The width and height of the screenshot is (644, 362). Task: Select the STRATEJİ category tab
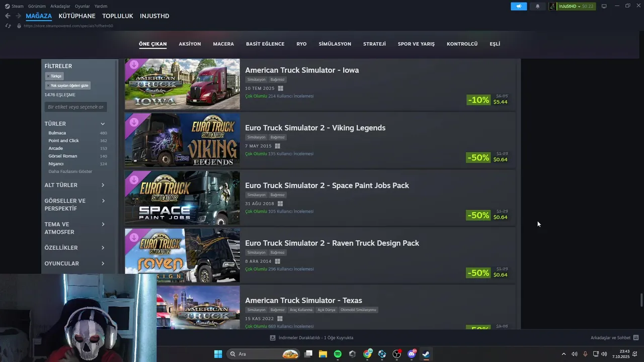click(x=374, y=44)
